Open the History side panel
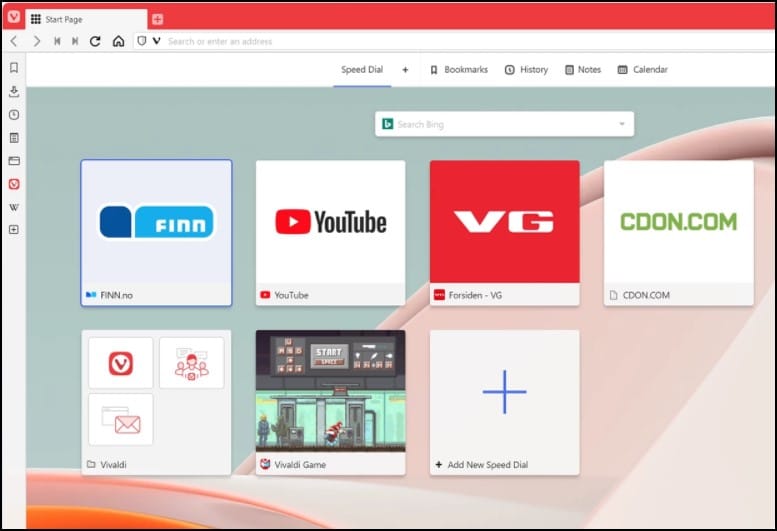 14,115
